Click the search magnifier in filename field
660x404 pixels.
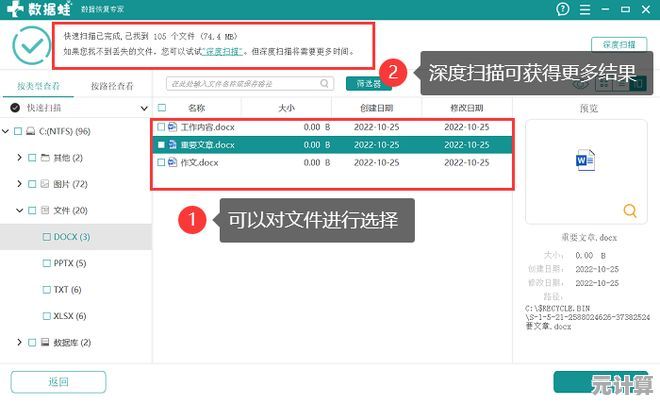click(324, 83)
